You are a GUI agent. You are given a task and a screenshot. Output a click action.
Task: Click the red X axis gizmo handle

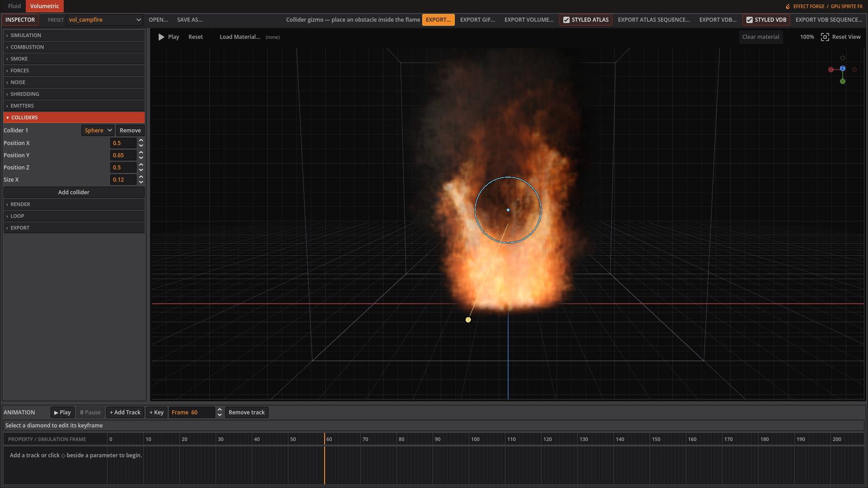click(831, 70)
